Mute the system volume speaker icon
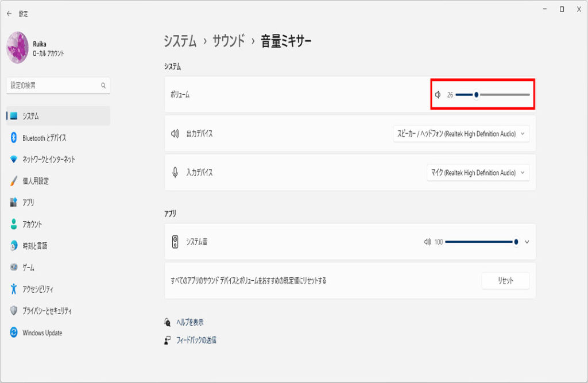Image resolution: width=588 pixels, height=383 pixels. (x=438, y=95)
